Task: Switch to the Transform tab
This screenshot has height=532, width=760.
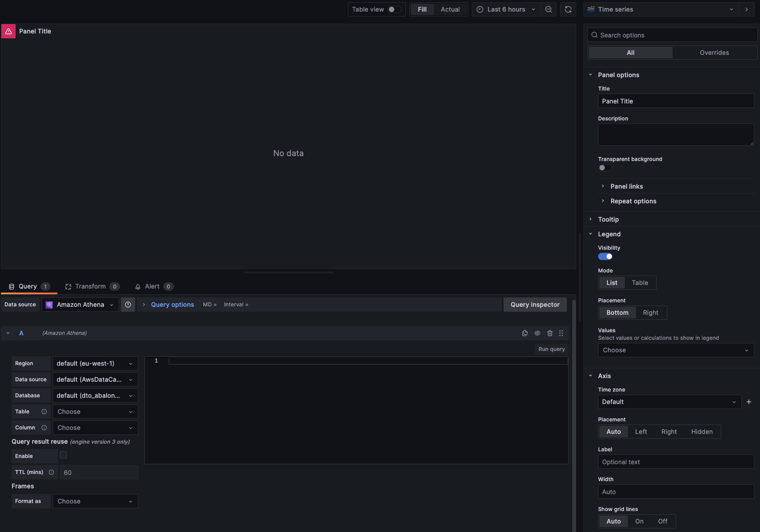Action: (x=92, y=286)
